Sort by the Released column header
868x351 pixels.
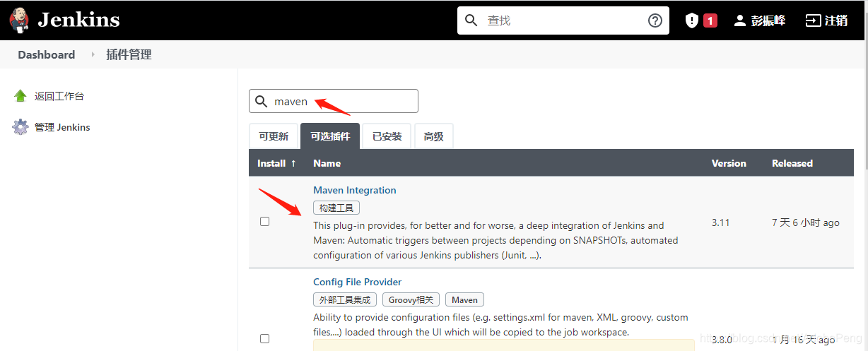click(x=792, y=163)
